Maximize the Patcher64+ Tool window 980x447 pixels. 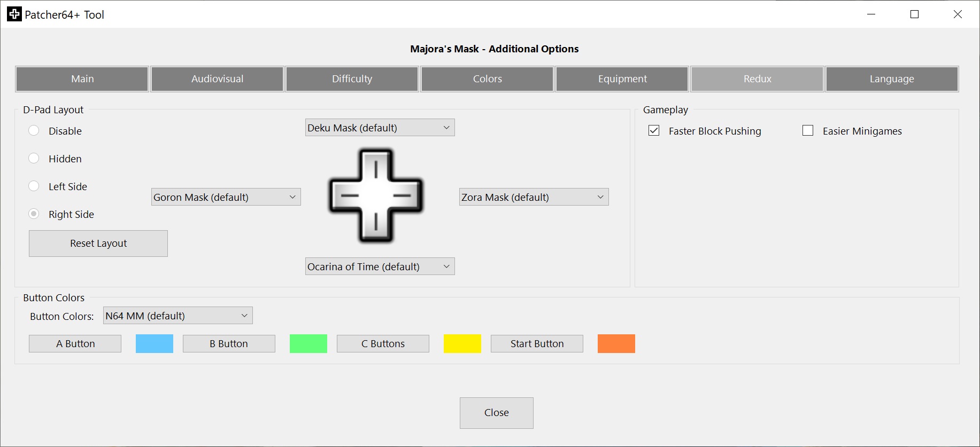point(914,14)
